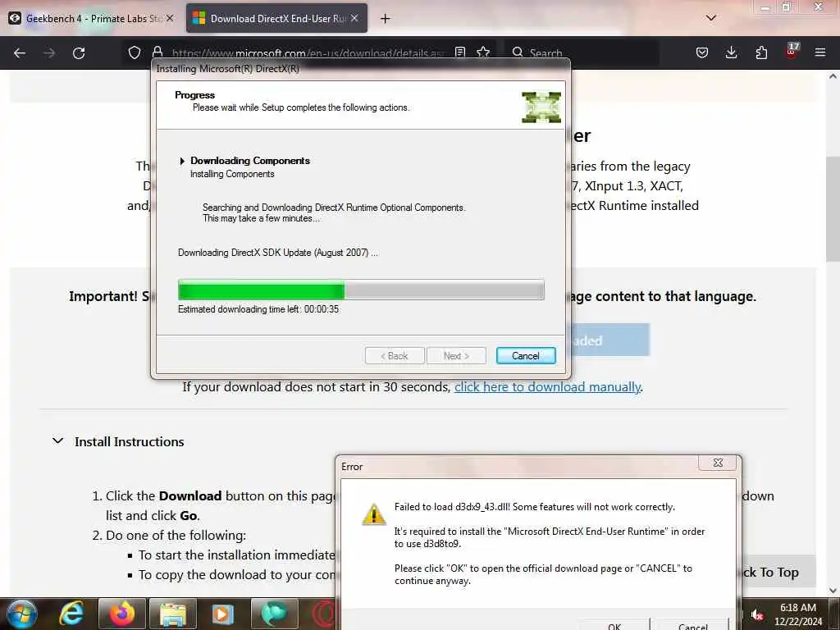Open a new tab with the plus icon
Viewport: 840px width, 630px height.
point(386,19)
